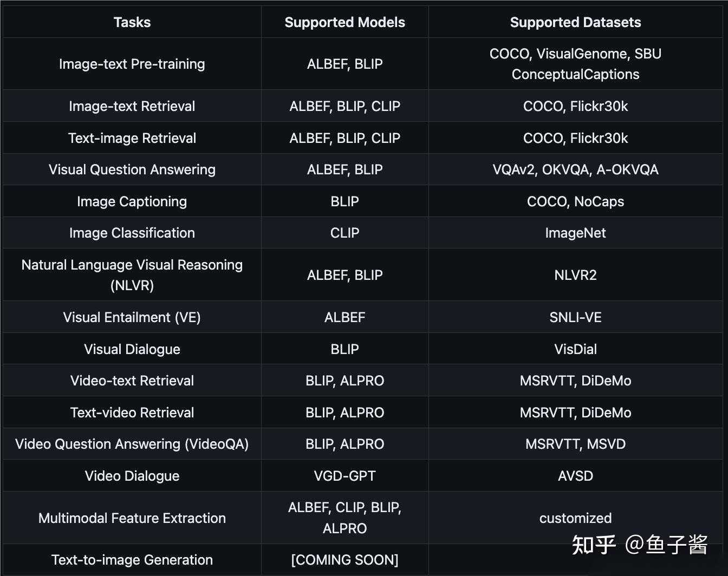Click the AVSD dataset cell
The height and width of the screenshot is (576, 728).
pos(575,476)
